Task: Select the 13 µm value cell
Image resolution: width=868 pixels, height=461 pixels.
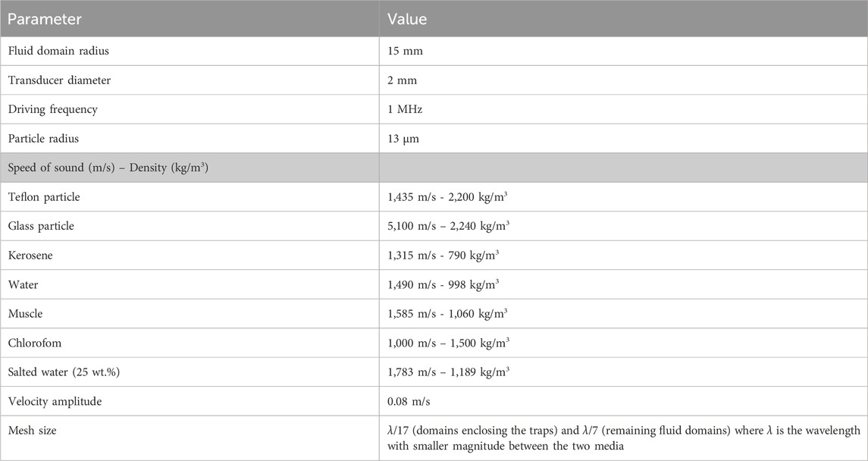Action: click(x=623, y=138)
